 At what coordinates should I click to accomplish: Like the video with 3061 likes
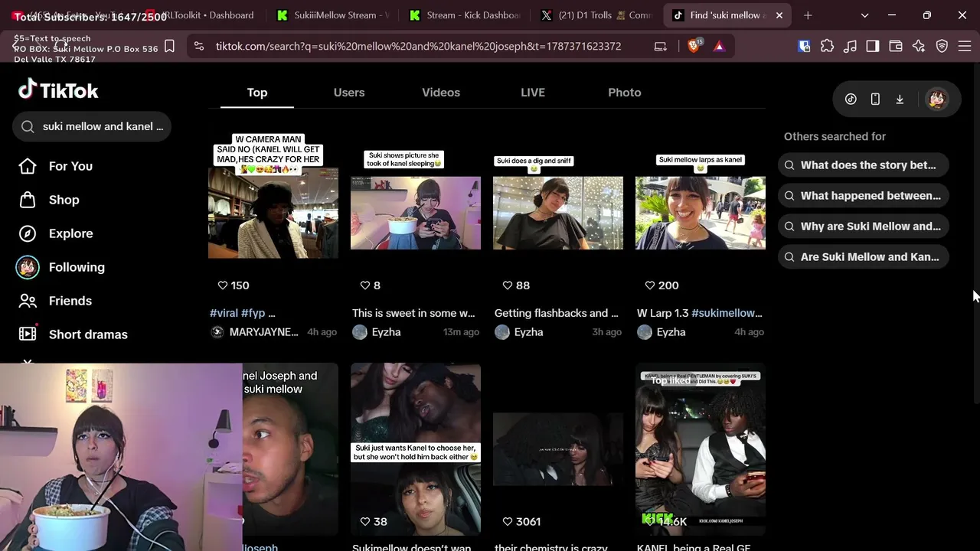508,521
